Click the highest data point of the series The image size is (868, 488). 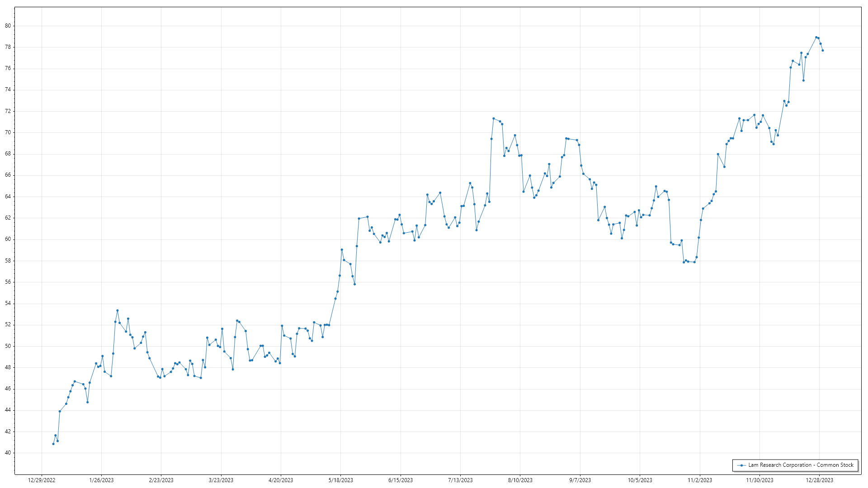tap(816, 38)
